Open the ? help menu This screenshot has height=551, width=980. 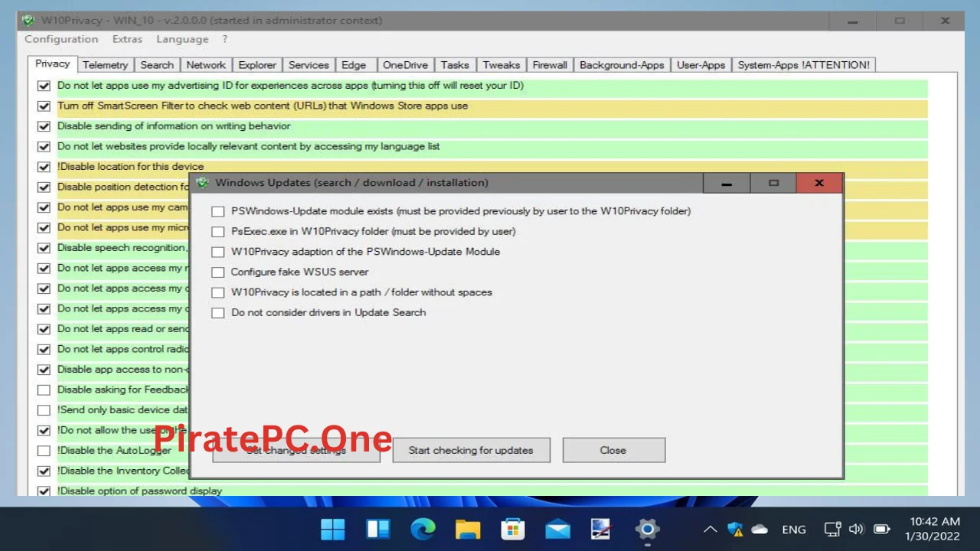tap(225, 39)
